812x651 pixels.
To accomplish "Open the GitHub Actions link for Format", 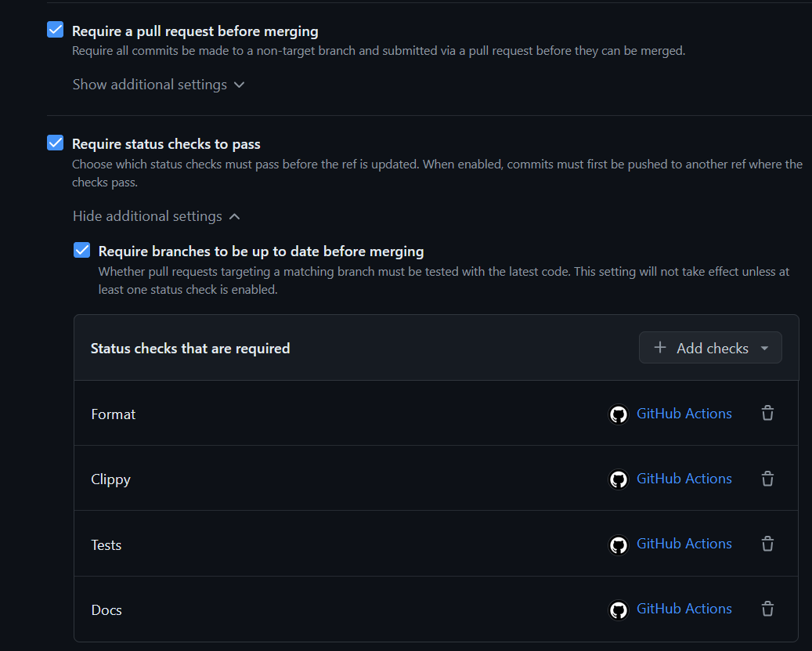I will click(x=684, y=413).
